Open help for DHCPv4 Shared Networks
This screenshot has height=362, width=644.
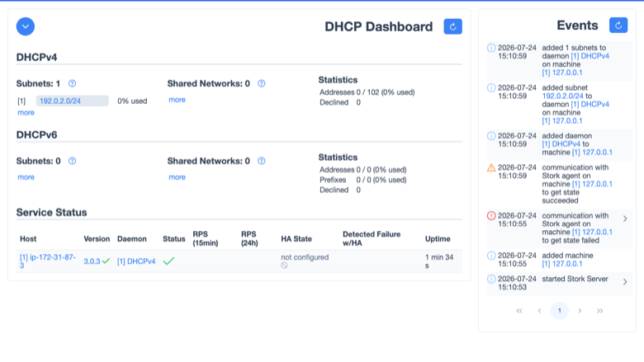tap(261, 83)
